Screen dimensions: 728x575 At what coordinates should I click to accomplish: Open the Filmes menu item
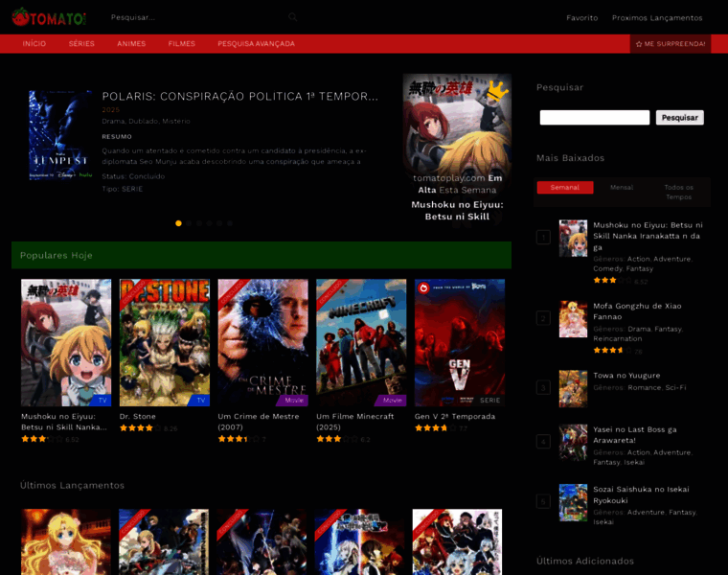point(182,44)
